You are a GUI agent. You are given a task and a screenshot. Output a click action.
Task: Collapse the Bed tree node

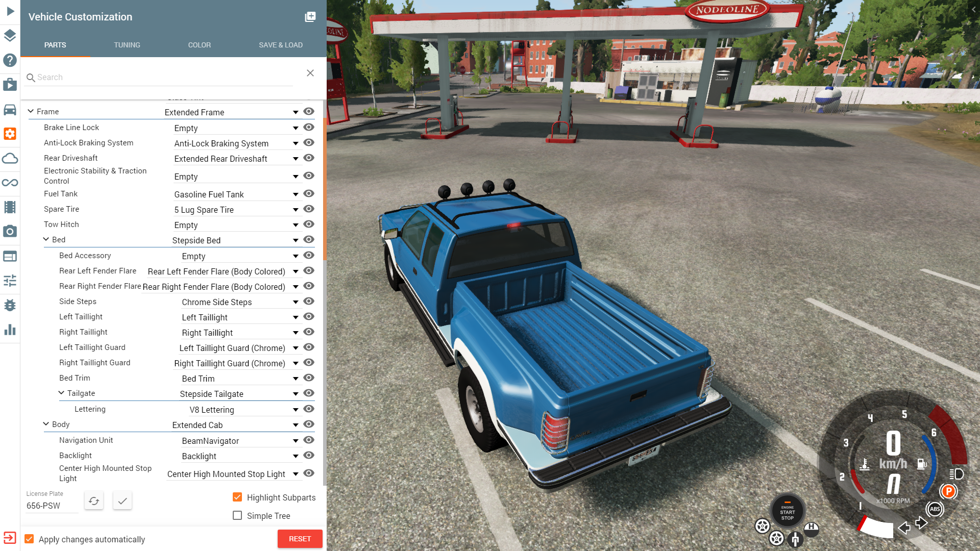46,239
